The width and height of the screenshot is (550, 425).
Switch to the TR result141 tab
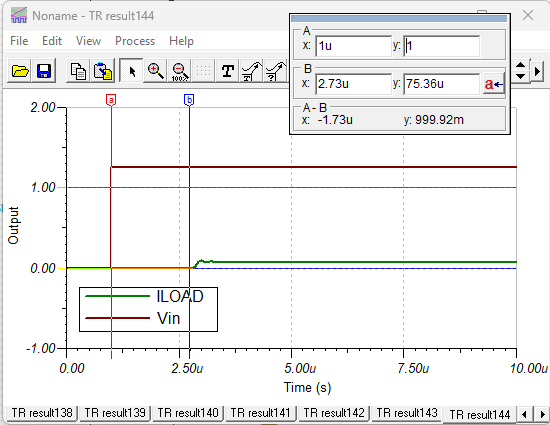click(260, 413)
